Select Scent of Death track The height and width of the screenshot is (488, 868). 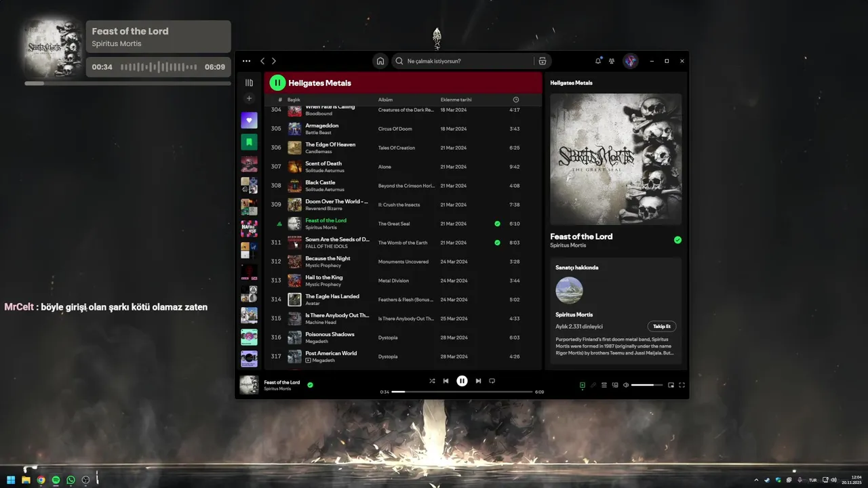403,167
